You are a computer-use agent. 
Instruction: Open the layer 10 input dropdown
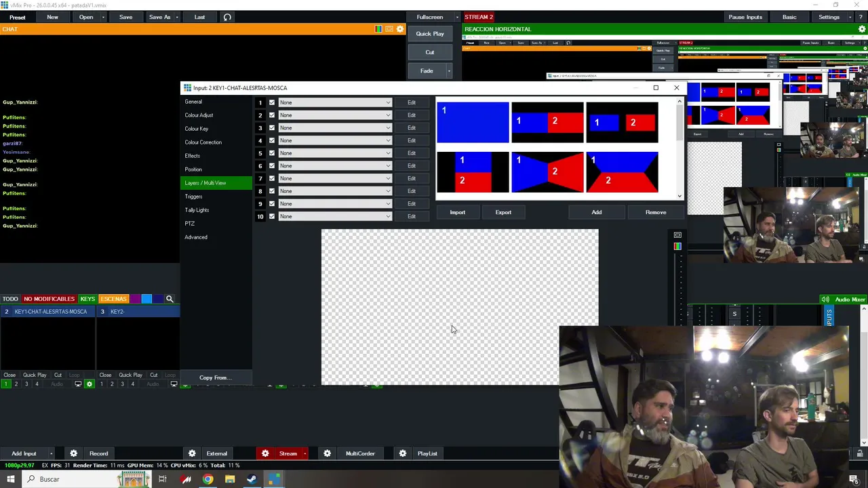335,216
